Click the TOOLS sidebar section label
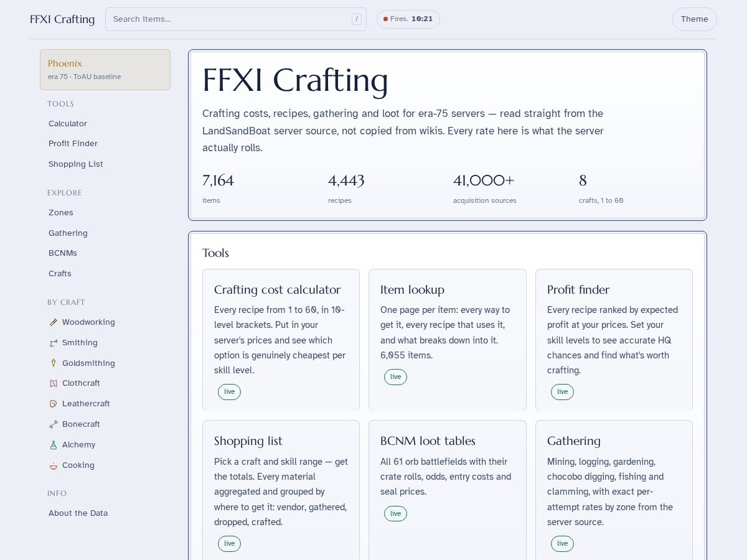747x560 pixels. pos(60,104)
